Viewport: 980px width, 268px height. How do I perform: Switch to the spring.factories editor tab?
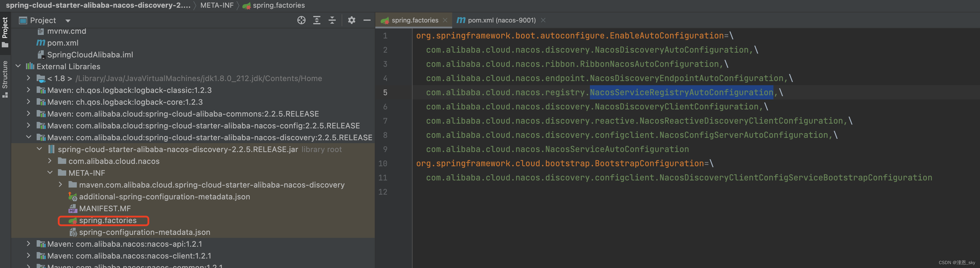point(415,20)
